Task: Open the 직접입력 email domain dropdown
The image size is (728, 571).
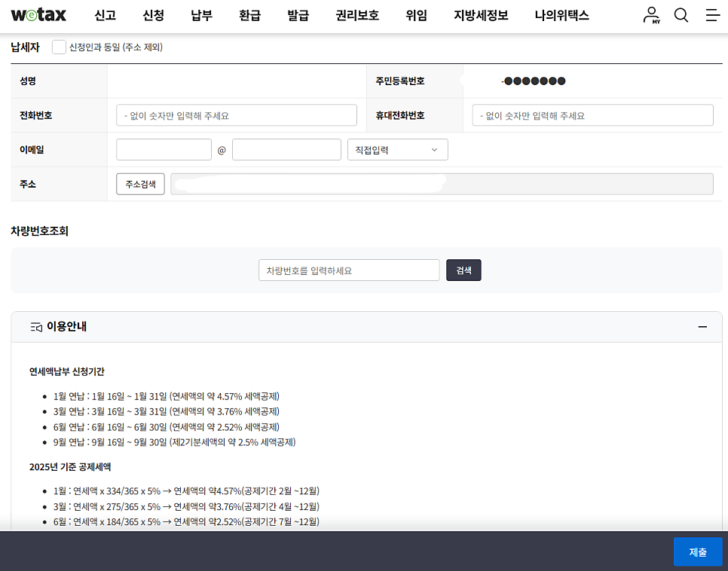Action: 397,150
